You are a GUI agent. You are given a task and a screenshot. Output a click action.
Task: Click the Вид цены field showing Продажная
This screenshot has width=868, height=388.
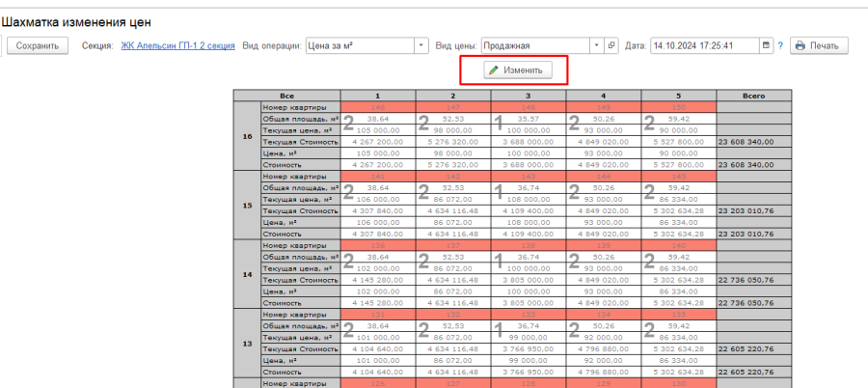coord(536,46)
